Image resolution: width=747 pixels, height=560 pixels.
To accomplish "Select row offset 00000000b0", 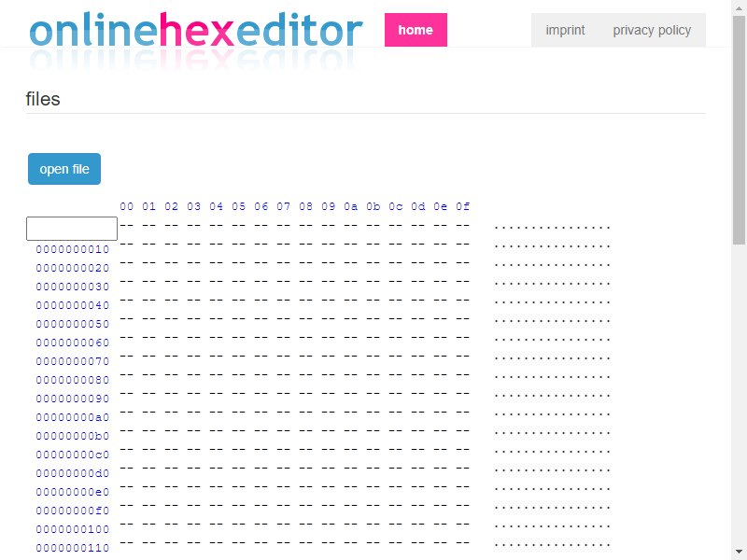I will pyautogui.click(x=73, y=436).
